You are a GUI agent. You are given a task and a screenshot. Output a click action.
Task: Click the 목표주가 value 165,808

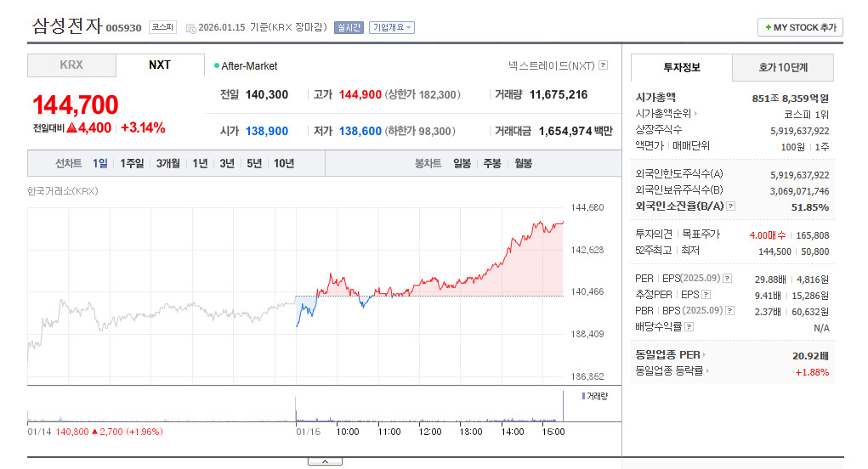click(x=813, y=235)
